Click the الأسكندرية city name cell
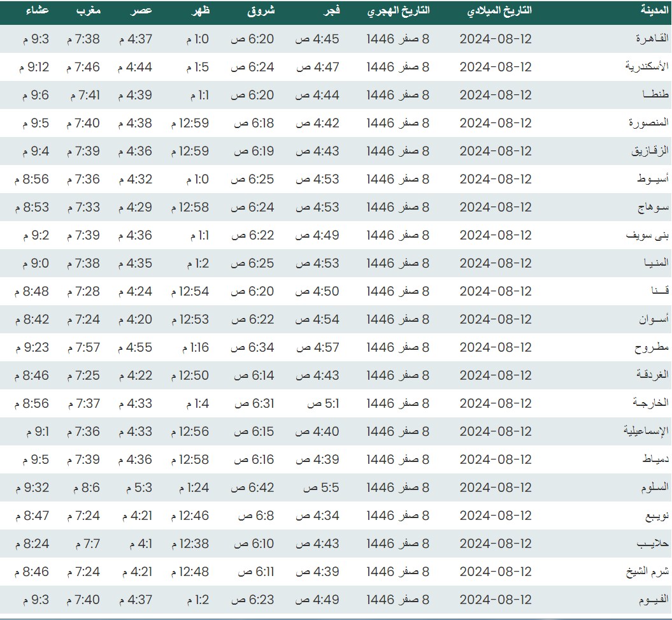The image size is (672, 620). [645, 67]
